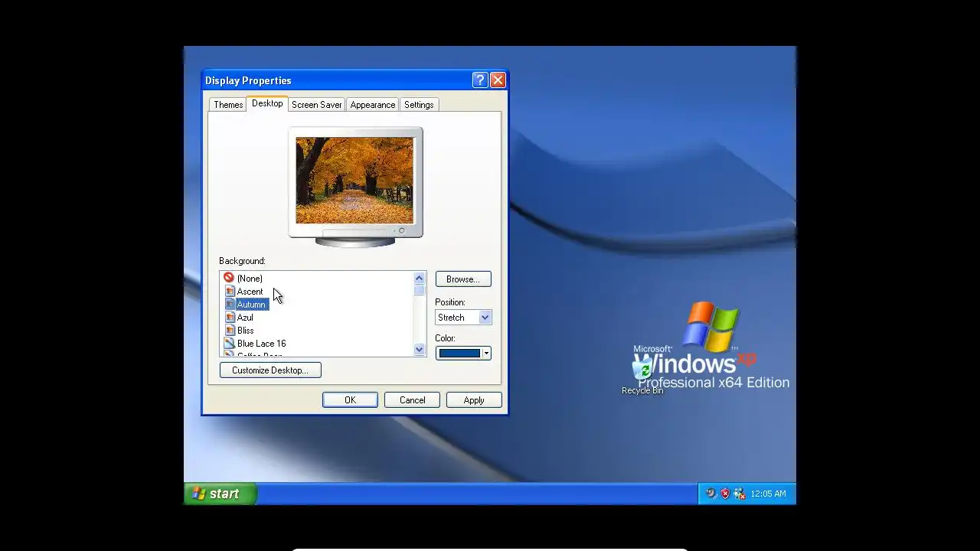This screenshot has height=551, width=980.
Task: Click the red no-entry icon beside (None)
Action: [x=229, y=278]
